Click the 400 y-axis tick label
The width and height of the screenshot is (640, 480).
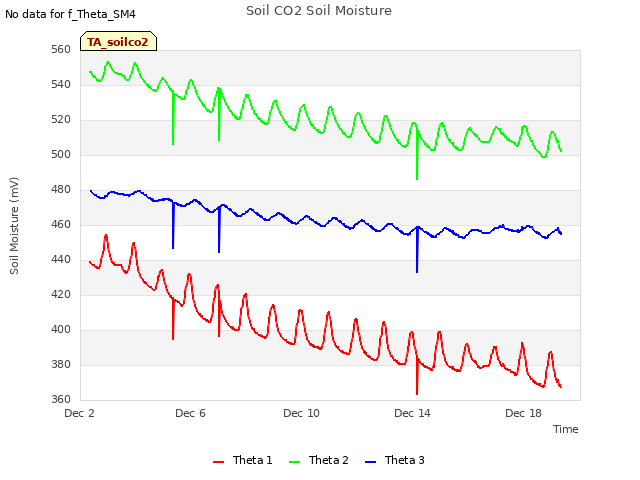click(x=61, y=329)
